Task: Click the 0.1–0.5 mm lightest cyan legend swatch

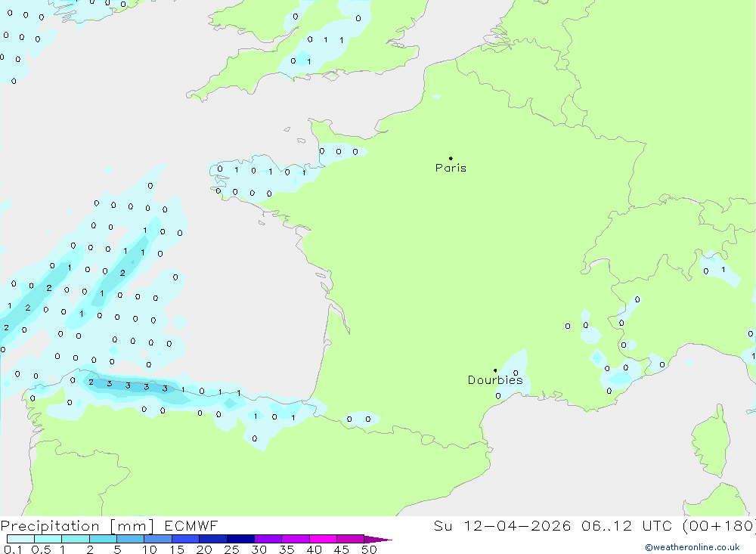Action: (20, 539)
